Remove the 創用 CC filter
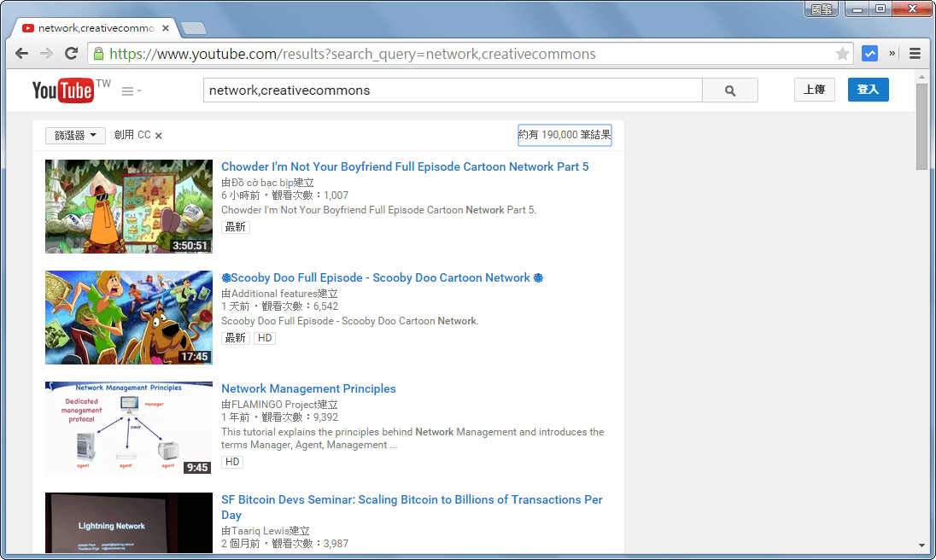 point(158,134)
